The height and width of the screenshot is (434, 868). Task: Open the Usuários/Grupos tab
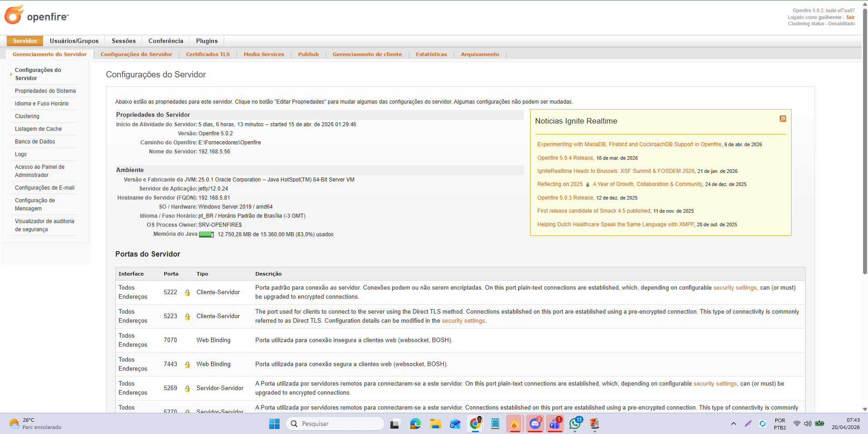(74, 41)
